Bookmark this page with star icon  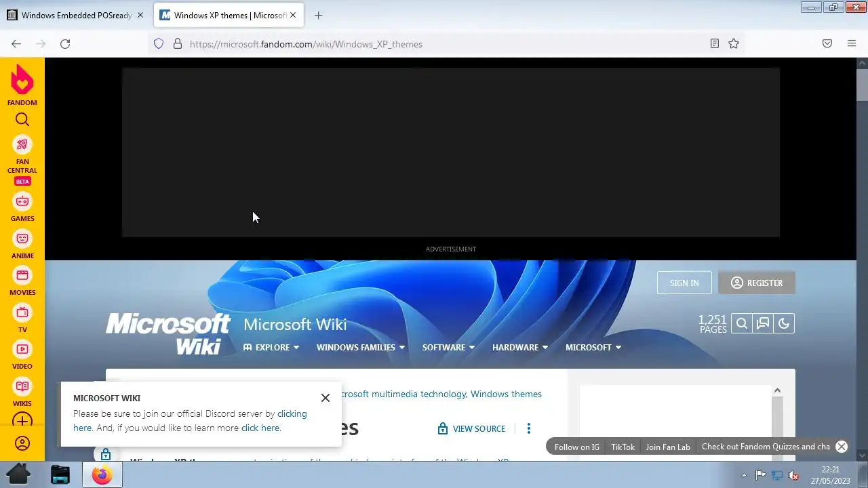[734, 43]
